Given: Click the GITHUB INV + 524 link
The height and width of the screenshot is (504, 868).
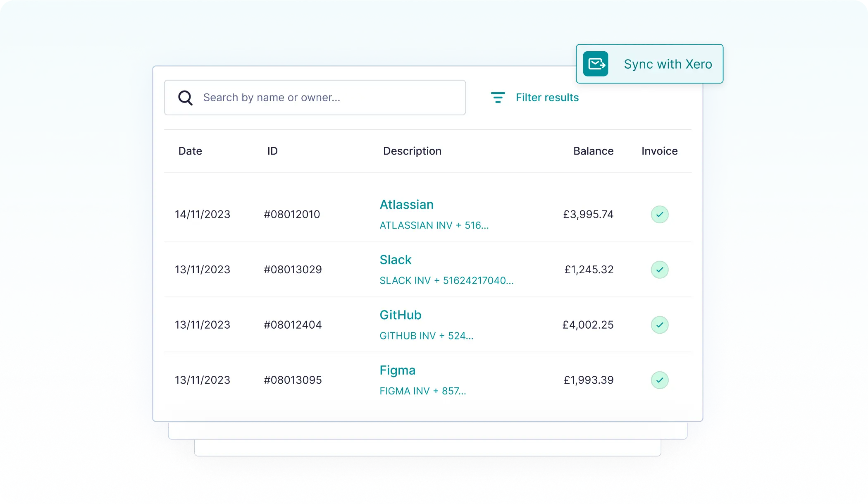Looking at the screenshot, I should (x=427, y=336).
